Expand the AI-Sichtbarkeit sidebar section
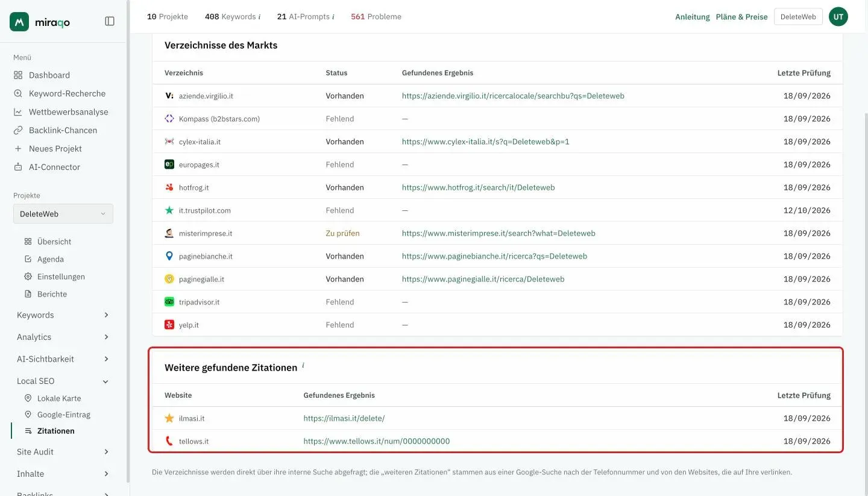 coord(63,359)
